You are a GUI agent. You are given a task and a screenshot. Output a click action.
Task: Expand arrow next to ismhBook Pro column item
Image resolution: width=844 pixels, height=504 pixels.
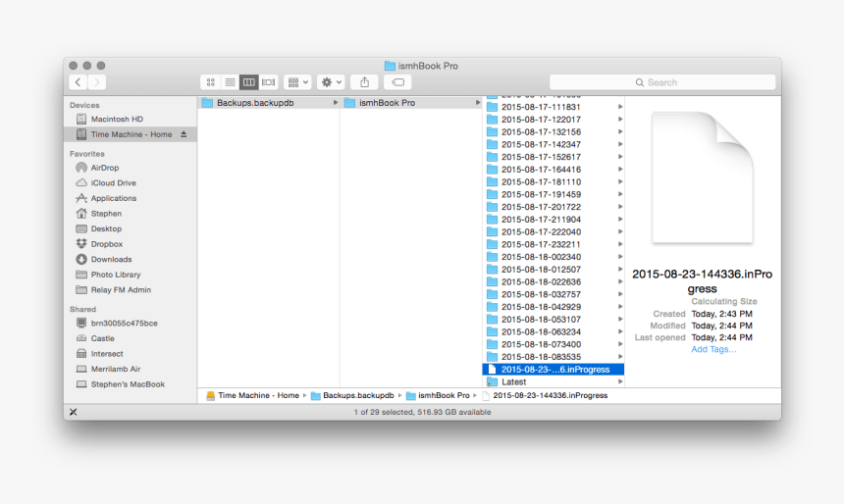coord(477,103)
